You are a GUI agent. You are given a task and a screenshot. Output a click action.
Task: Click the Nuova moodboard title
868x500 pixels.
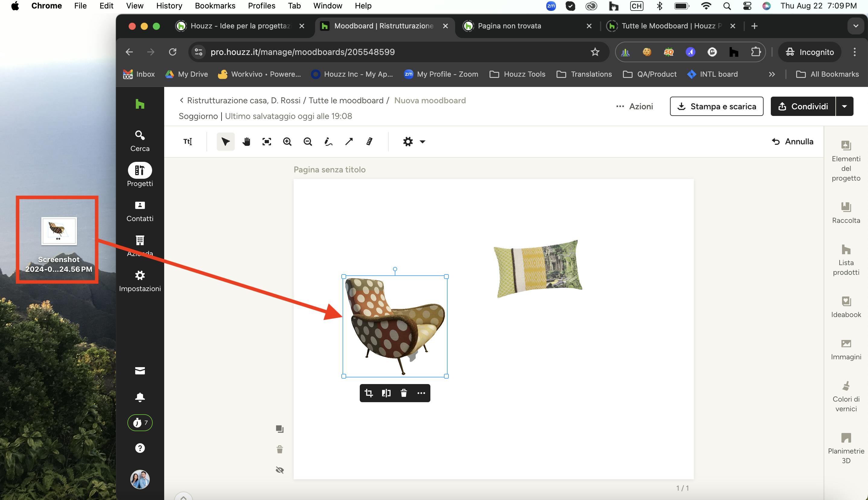(430, 100)
